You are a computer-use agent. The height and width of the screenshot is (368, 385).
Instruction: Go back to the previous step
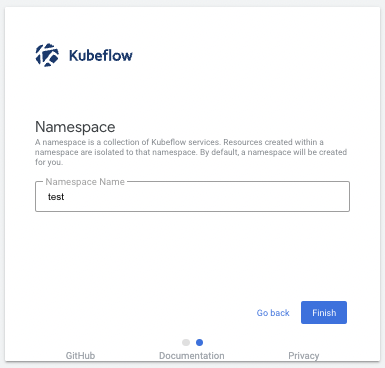point(273,313)
